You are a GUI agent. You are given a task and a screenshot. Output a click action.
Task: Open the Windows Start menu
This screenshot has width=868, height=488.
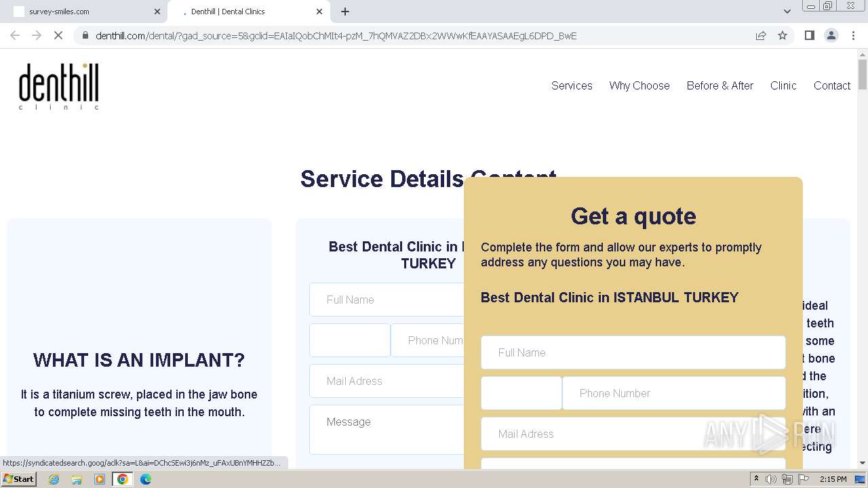click(18, 479)
